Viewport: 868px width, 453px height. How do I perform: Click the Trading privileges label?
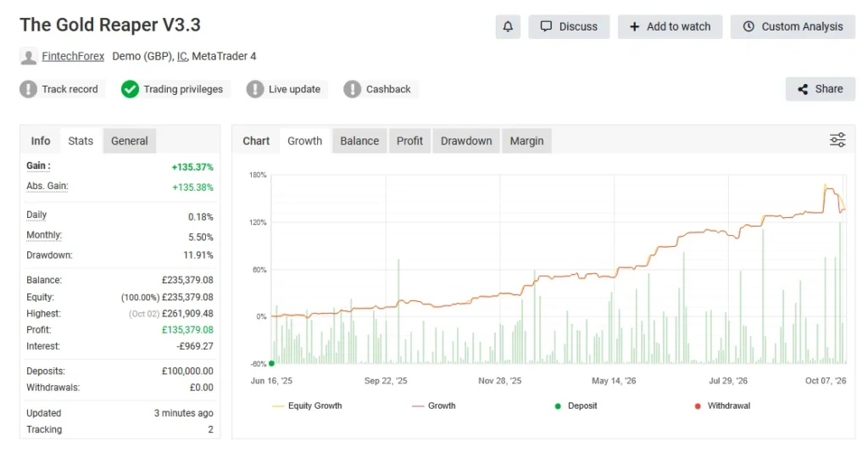coord(183,89)
